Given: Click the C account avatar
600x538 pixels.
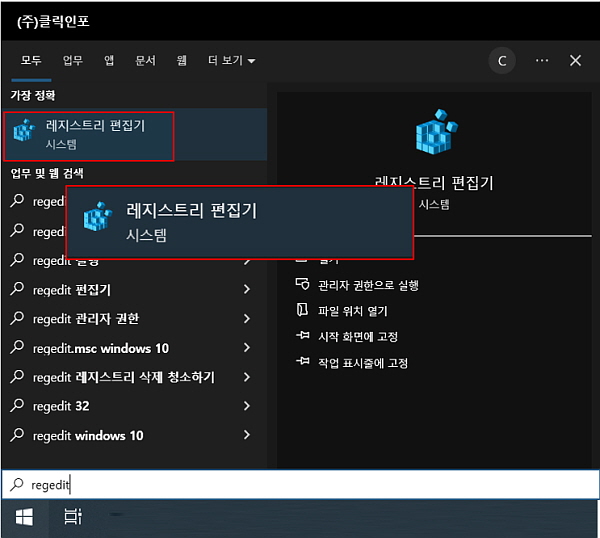Looking at the screenshot, I should [502, 60].
